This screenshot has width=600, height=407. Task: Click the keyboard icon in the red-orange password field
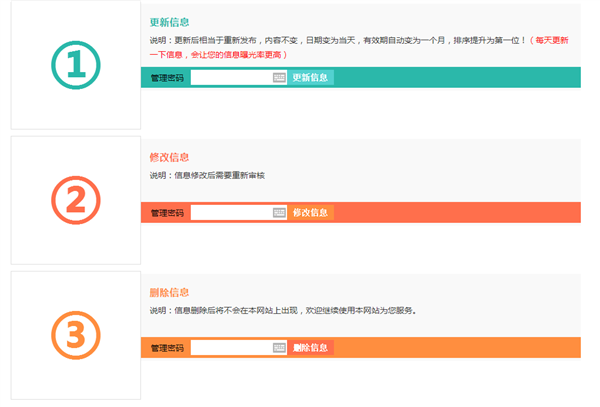(x=279, y=213)
